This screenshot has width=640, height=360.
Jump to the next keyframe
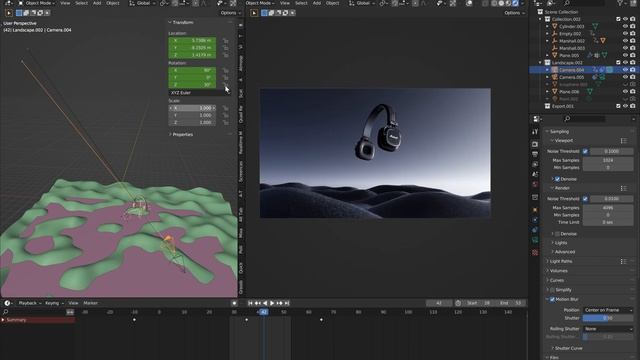click(x=280, y=303)
